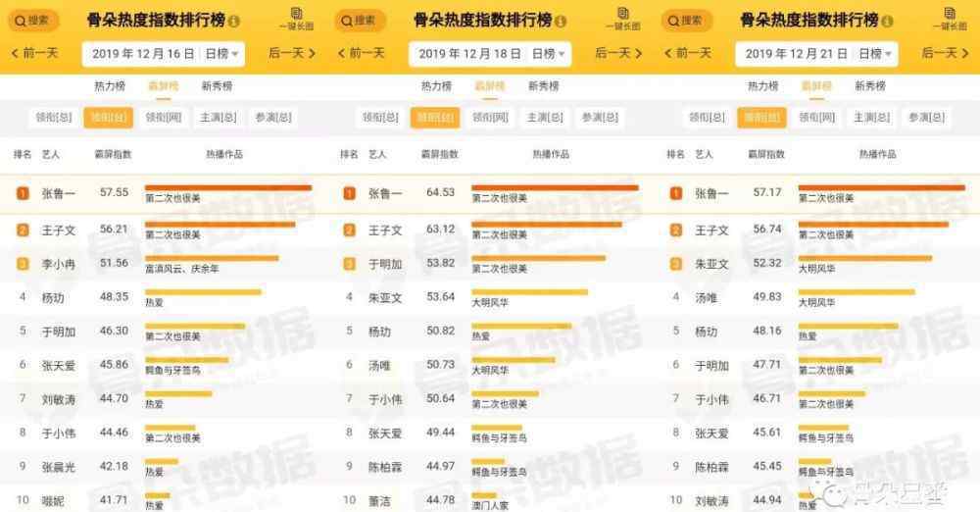
Task: Tap 汤唯's heat bar, December 21 panel
Action: [x=857, y=292]
